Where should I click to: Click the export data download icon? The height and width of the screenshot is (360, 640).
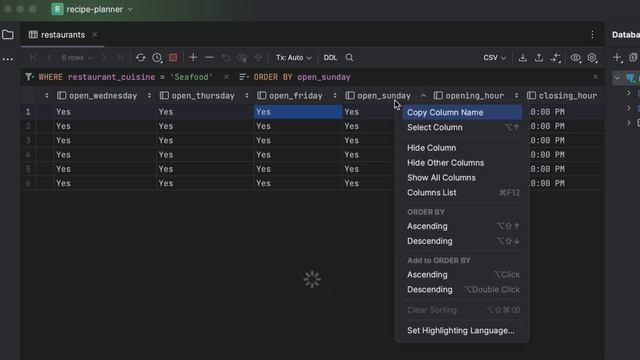(522, 58)
